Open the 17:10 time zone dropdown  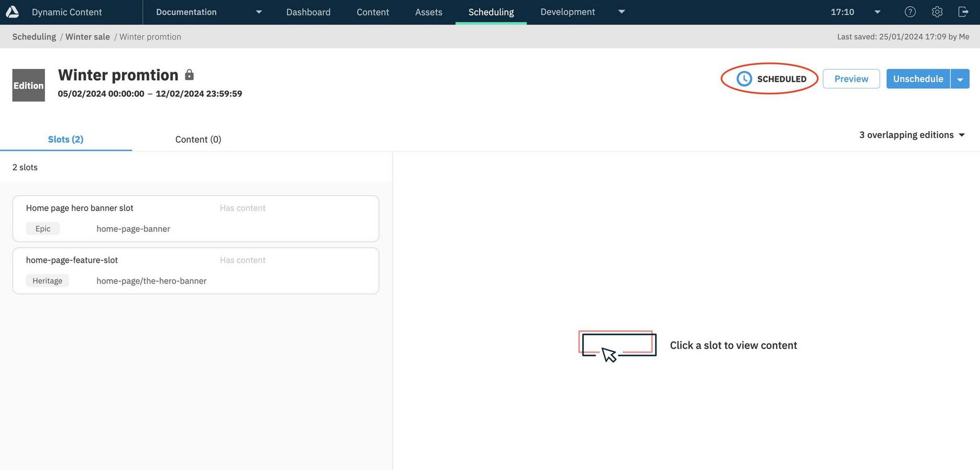click(x=877, y=12)
